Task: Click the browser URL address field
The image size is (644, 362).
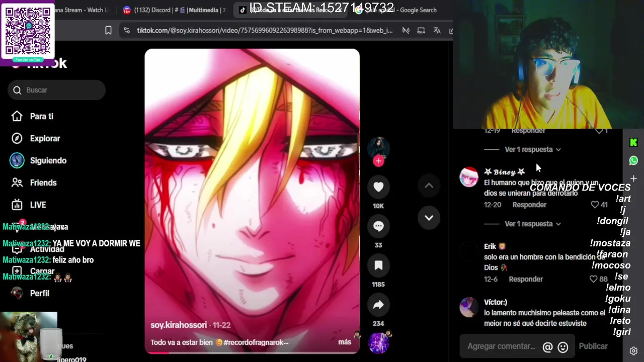Action: (265, 30)
